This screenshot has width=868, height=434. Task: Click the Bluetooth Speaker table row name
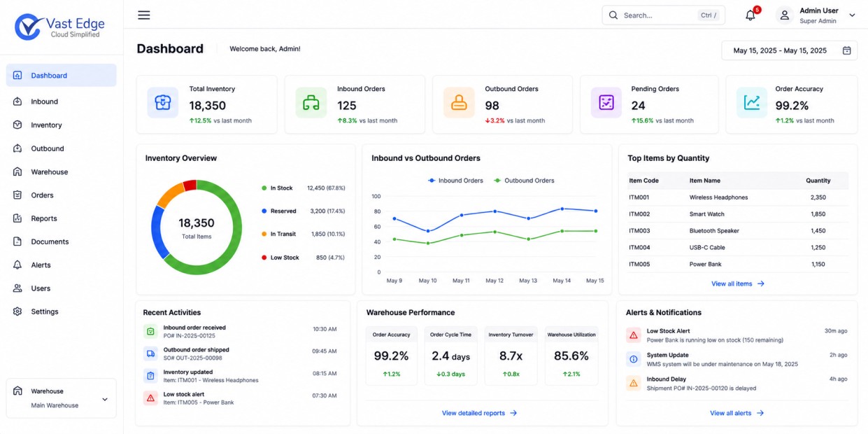[x=714, y=231]
